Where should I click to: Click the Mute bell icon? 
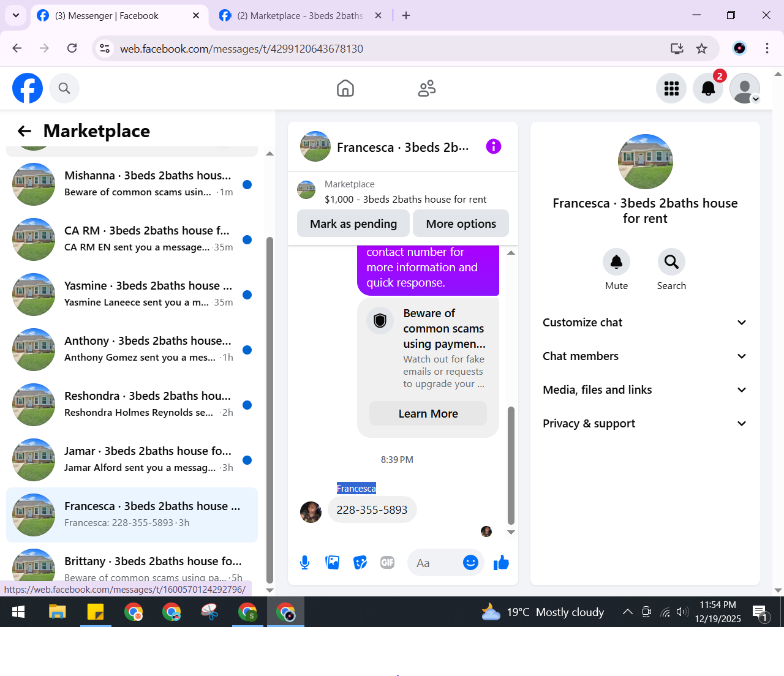coord(617,262)
